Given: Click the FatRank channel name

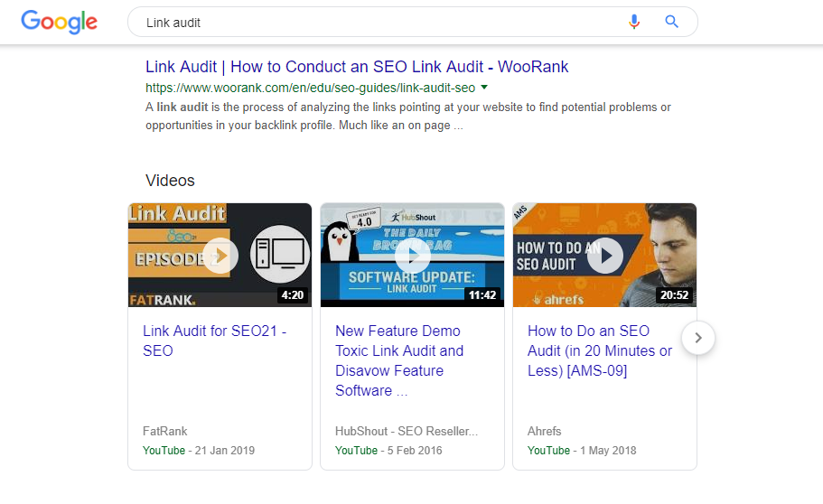Looking at the screenshot, I should pyautogui.click(x=164, y=431).
